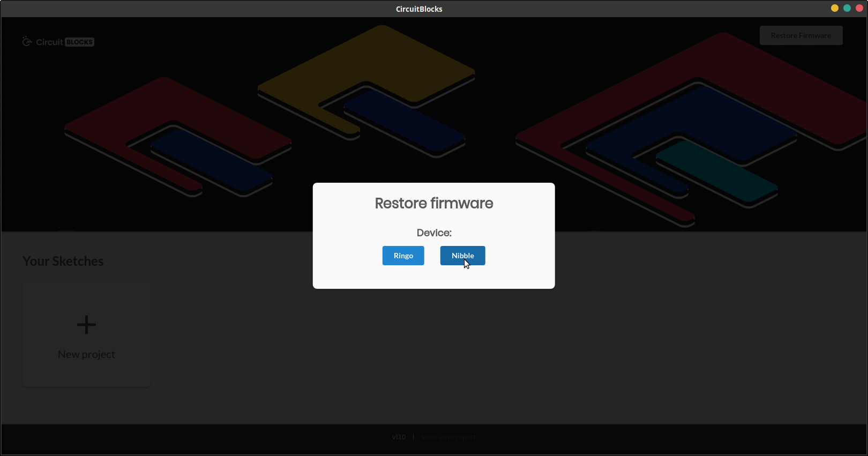Click the Restore firmware dialog heading

point(434,203)
